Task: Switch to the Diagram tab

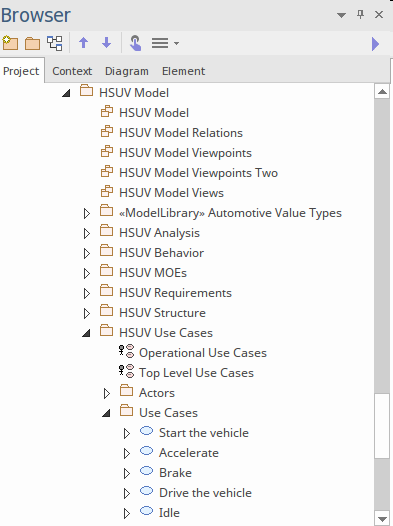Action: tap(127, 71)
